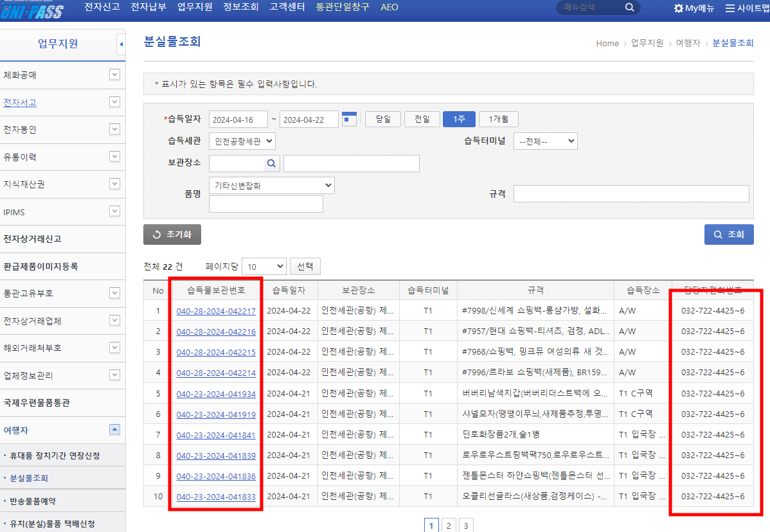Select the 전일 date range option
Screen dimensions: 770x532
pyautogui.click(x=422, y=119)
